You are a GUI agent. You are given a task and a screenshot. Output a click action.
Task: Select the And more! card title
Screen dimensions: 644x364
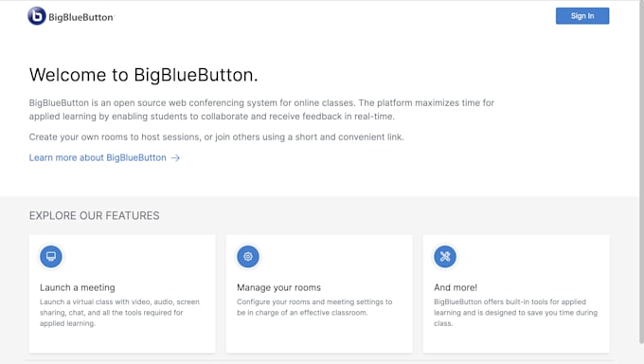[x=456, y=287]
